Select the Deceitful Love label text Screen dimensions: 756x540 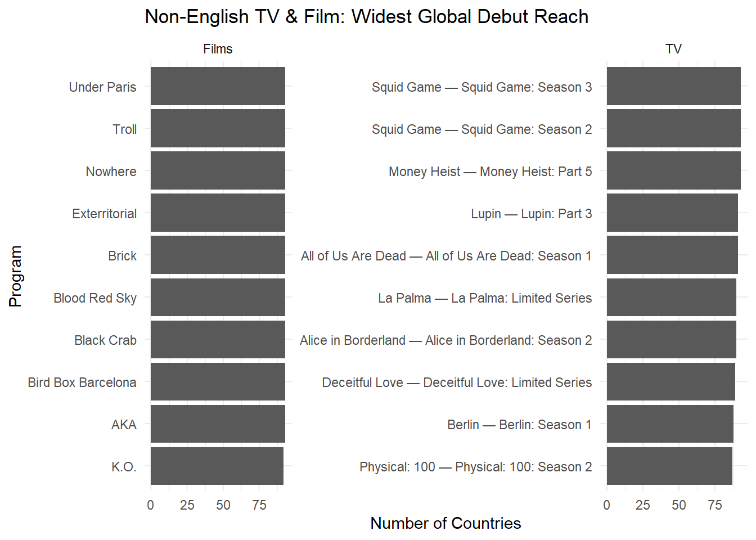457,382
